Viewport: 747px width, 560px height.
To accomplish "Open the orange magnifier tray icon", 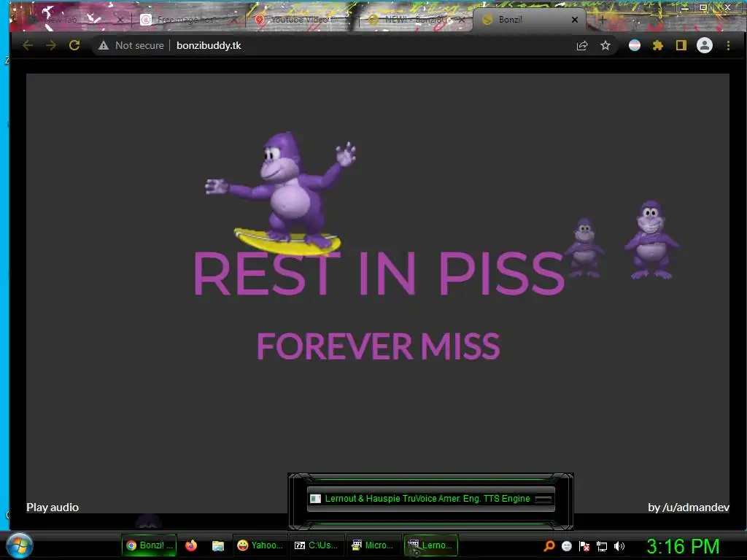I will pyautogui.click(x=549, y=546).
